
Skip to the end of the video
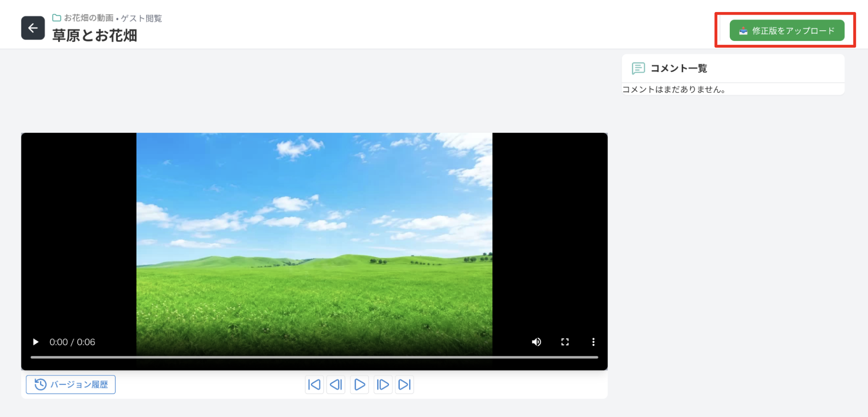coord(404,385)
